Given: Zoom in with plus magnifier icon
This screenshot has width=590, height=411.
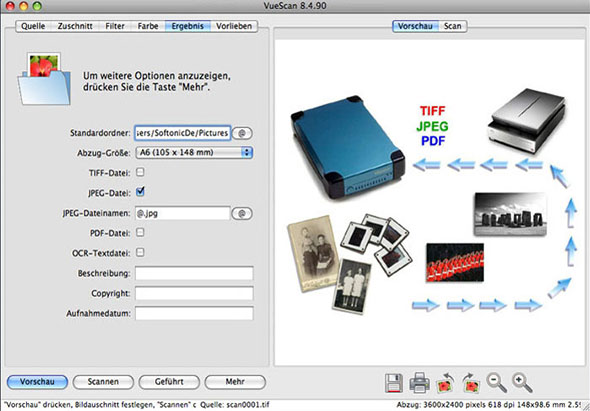Looking at the screenshot, I should point(522,382).
